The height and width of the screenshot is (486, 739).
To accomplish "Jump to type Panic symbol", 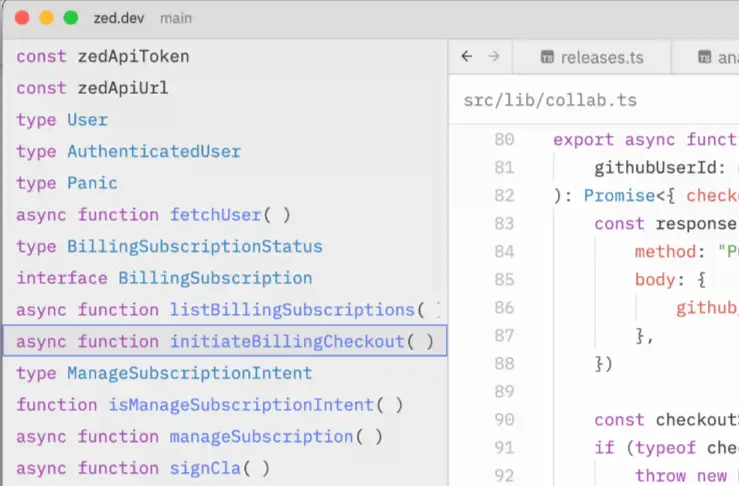I will coord(225,183).
